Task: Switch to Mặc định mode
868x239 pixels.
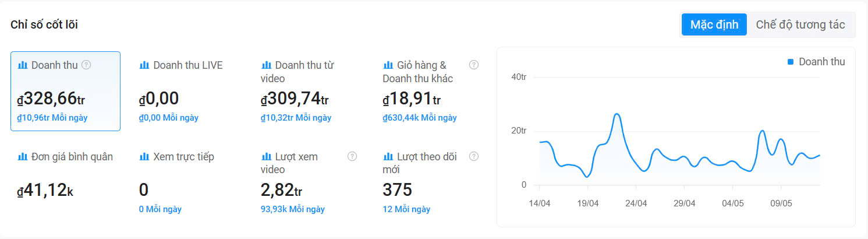Action: click(714, 25)
